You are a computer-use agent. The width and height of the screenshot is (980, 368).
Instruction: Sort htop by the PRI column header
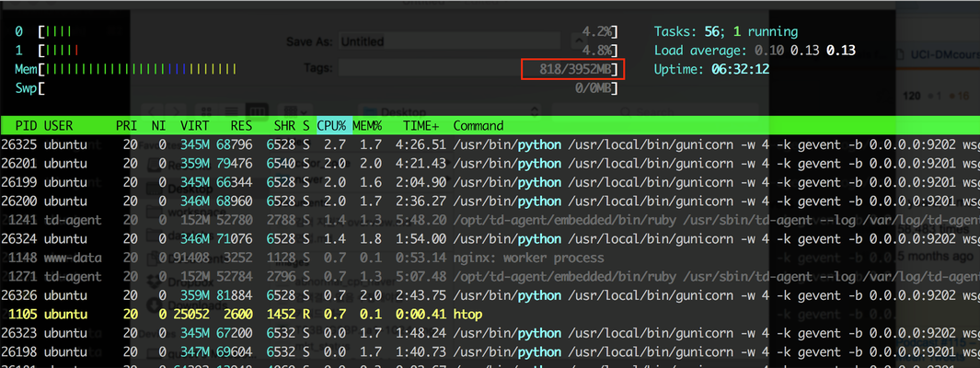click(126, 126)
